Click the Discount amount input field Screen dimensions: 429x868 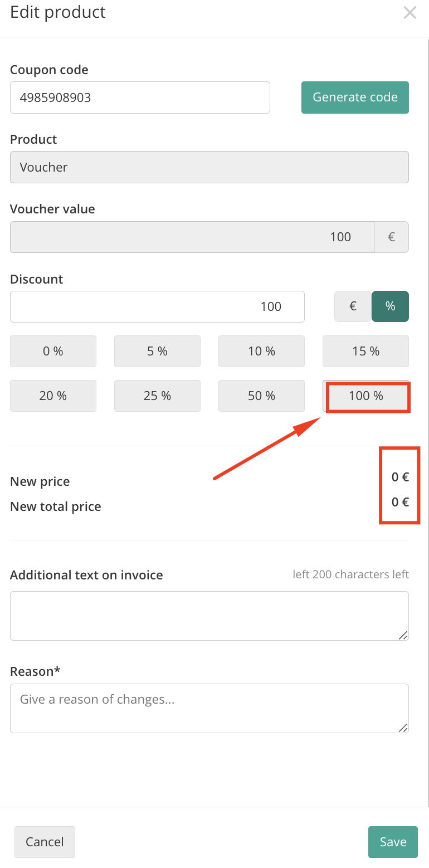[157, 306]
